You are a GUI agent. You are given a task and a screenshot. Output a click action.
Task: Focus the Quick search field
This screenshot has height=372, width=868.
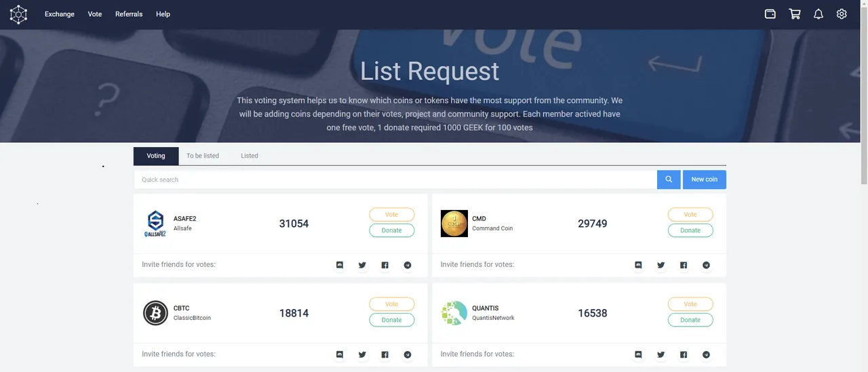click(395, 180)
